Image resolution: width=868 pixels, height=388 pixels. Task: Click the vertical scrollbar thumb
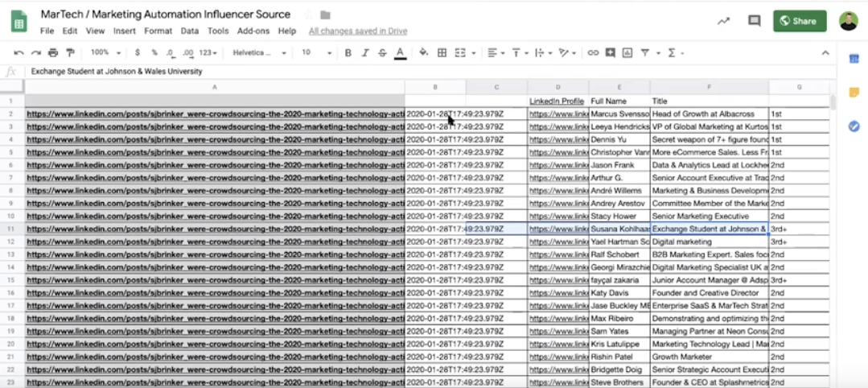(x=833, y=102)
